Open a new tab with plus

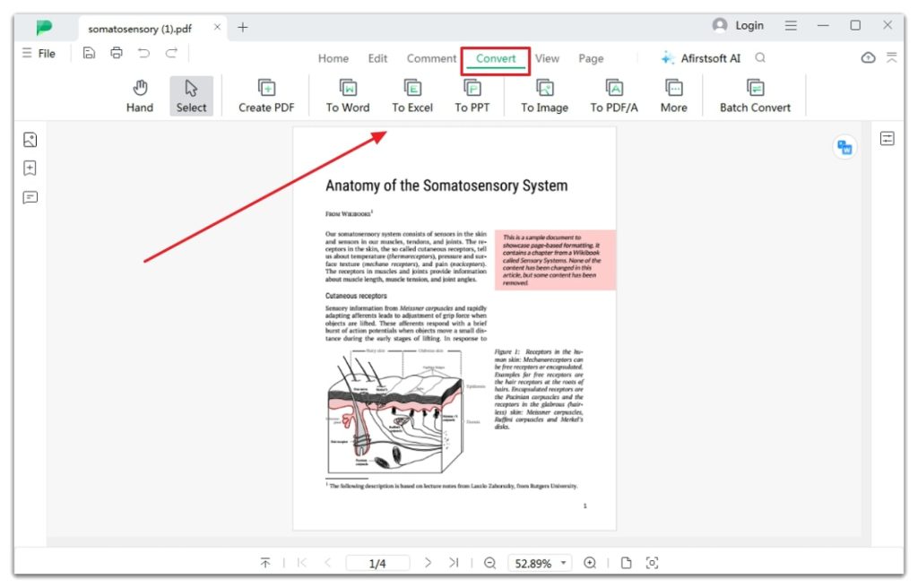(243, 27)
